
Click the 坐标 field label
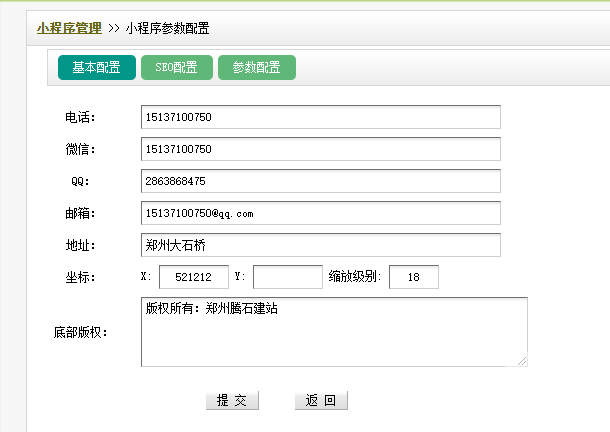(79, 277)
